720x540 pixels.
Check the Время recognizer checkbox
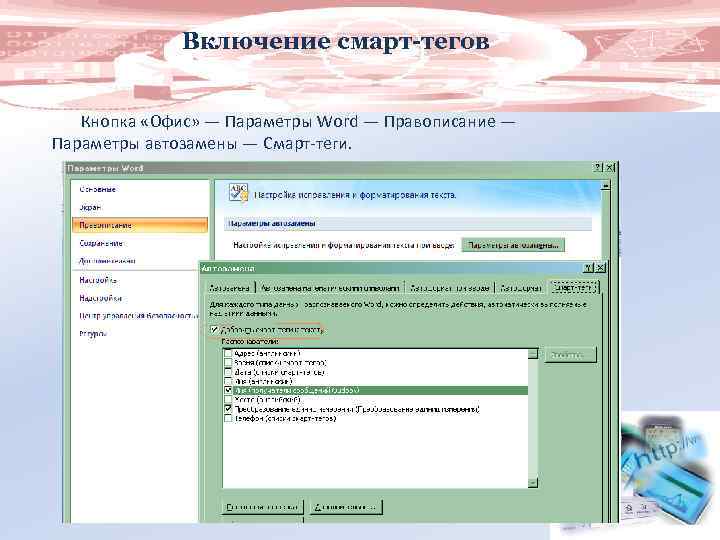click(228, 362)
